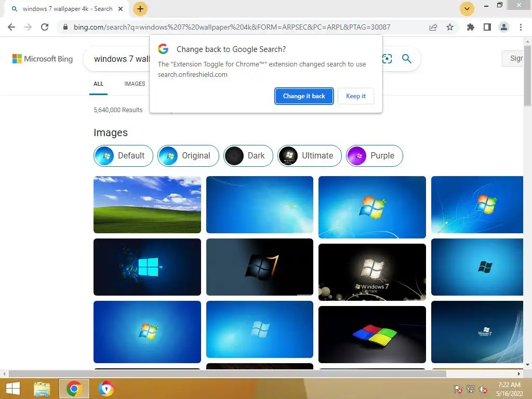Toggle the Chrome side panel icon

tap(487, 27)
